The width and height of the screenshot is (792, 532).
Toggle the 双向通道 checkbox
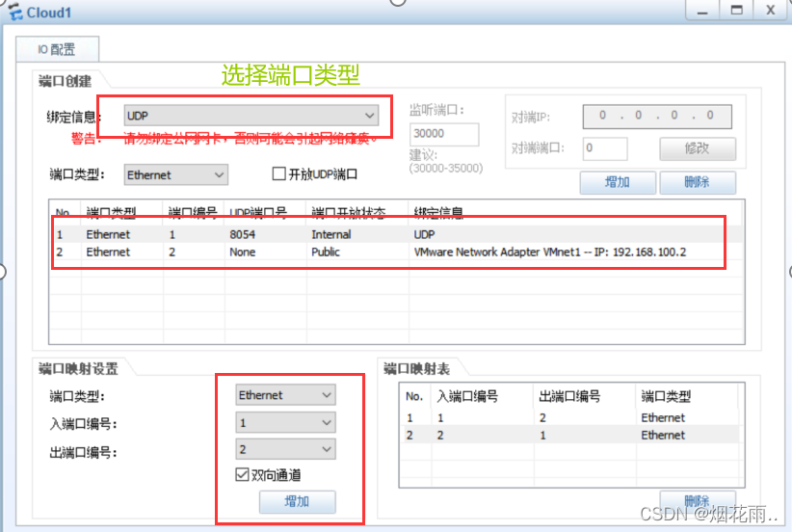(243, 474)
